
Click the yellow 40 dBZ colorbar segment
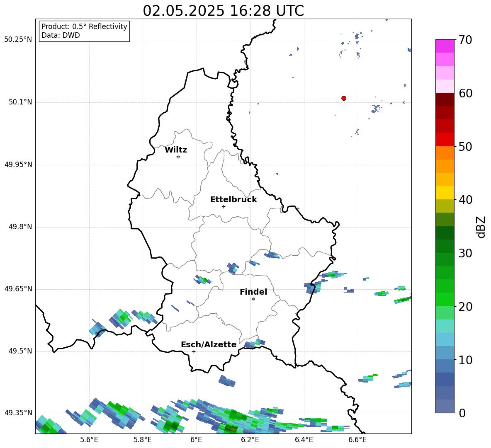pos(445,193)
